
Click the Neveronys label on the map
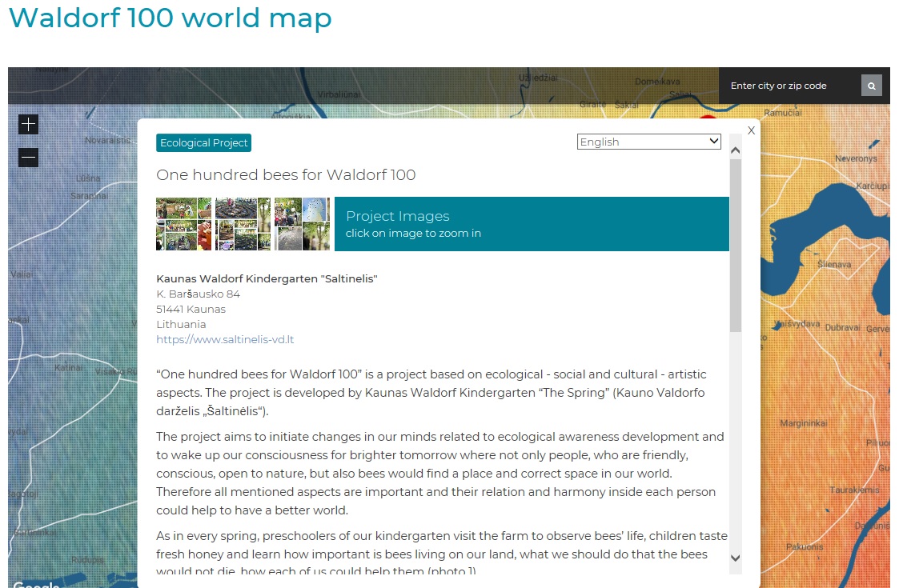(x=856, y=158)
